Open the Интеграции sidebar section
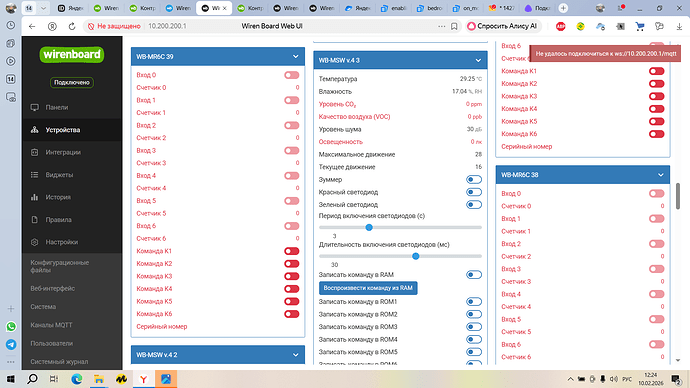Viewport: 690px width, 388px height. 62,152
